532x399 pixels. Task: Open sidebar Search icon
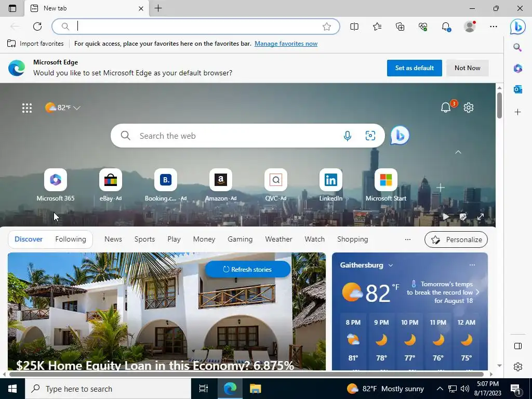[x=517, y=47]
